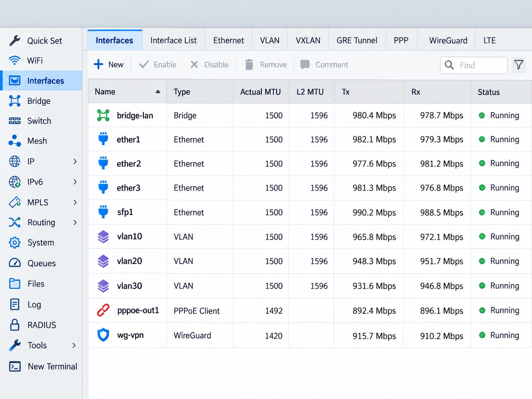Image resolution: width=532 pixels, height=399 pixels.
Task: Click the Mesh nodes icon
Action: click(x=15, y=141)
